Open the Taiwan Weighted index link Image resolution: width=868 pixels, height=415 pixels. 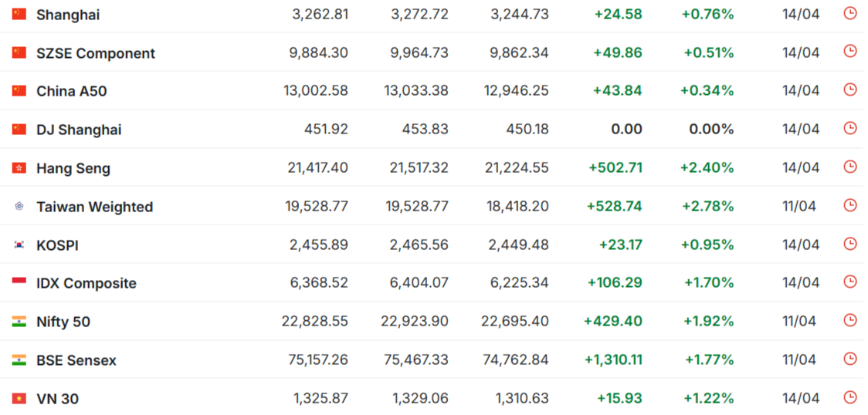point(95,207)
